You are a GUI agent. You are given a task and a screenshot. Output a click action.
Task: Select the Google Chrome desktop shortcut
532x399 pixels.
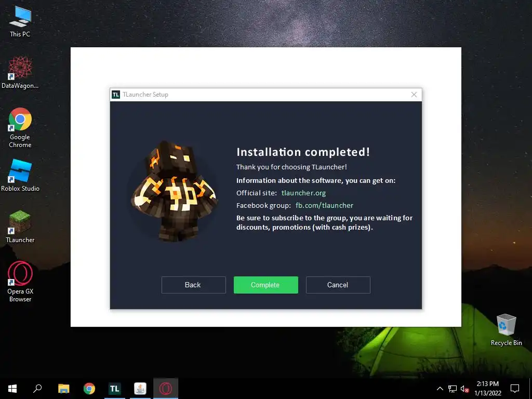[x=20, y=128]
